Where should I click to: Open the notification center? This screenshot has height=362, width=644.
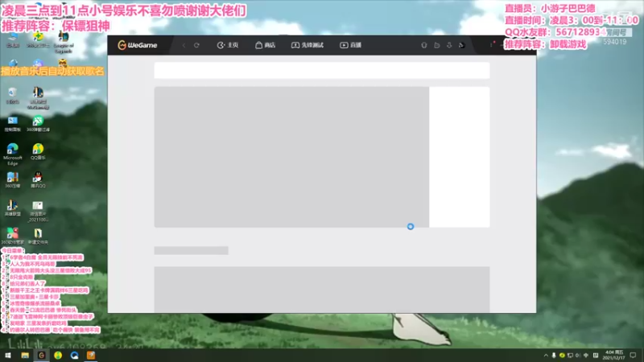(633, 356)
